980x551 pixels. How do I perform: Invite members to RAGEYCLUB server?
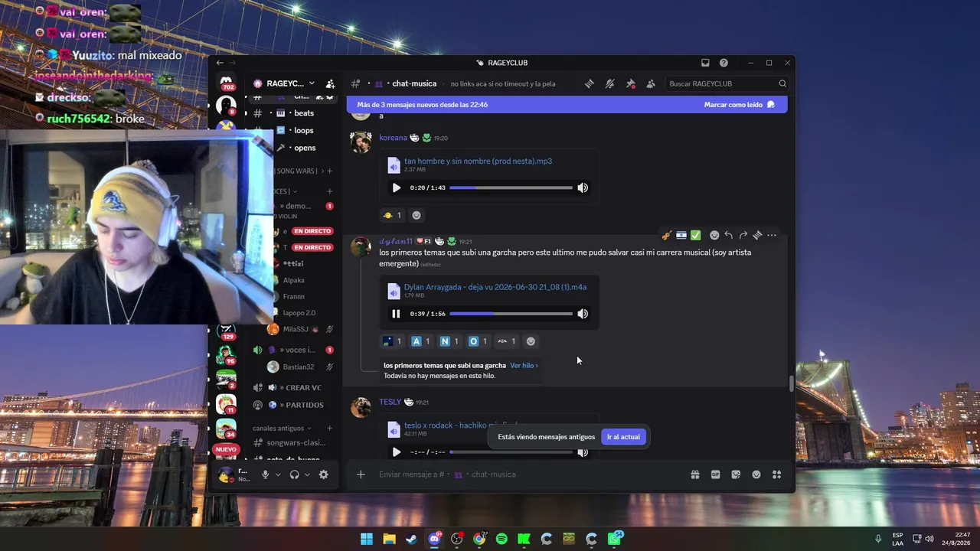(330, 83)
